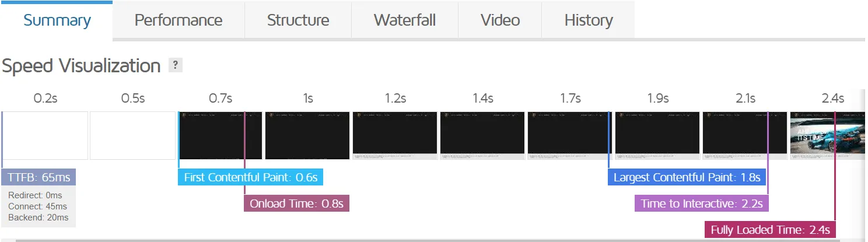Select the First Contentful Paint marker label
The width and height of the screenshot is (868, 242).
250,177
